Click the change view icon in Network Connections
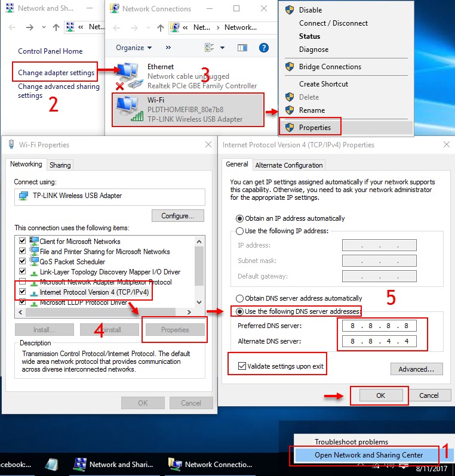The image size is (455, 476). pos(209,48)
